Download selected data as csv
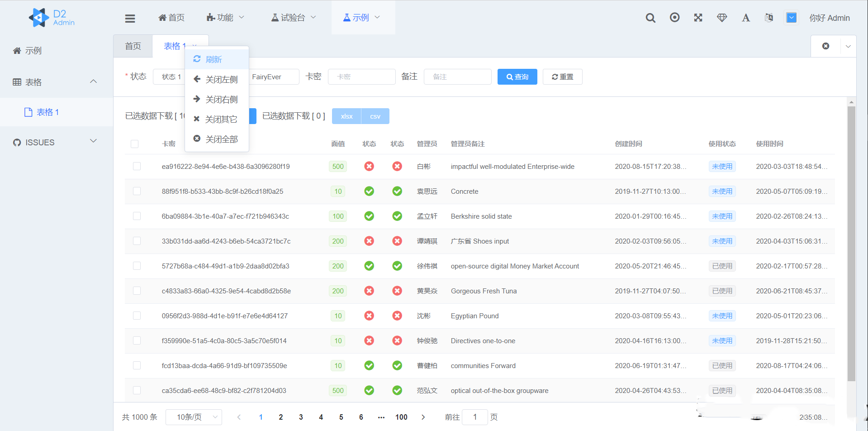 click(375, 116)
